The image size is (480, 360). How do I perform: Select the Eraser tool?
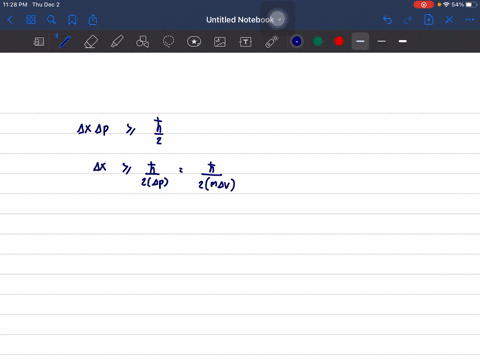pos(91,42)
